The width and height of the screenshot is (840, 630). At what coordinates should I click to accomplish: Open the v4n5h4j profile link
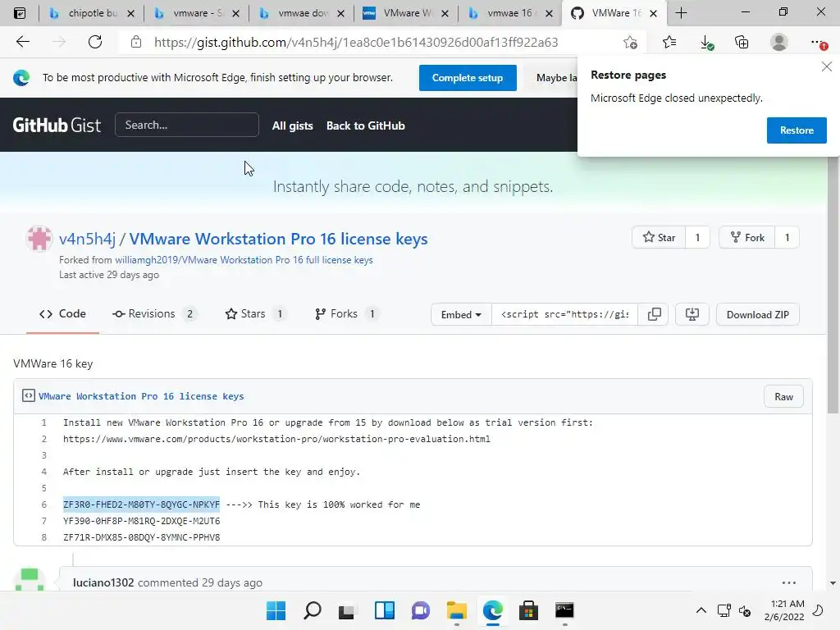[x=87, y=239]
